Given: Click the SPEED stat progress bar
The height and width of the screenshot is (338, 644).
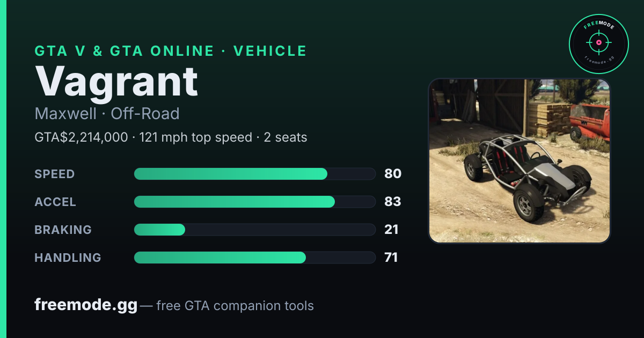Looking at the screenshot, I should coord(255,174).
